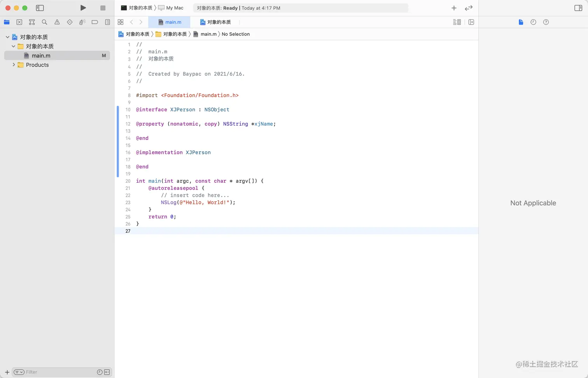The width and height of the screenshot is (588, 378).
Task: Open the related items grid menu
Action: pyautogui.click(x=121, y=22)
